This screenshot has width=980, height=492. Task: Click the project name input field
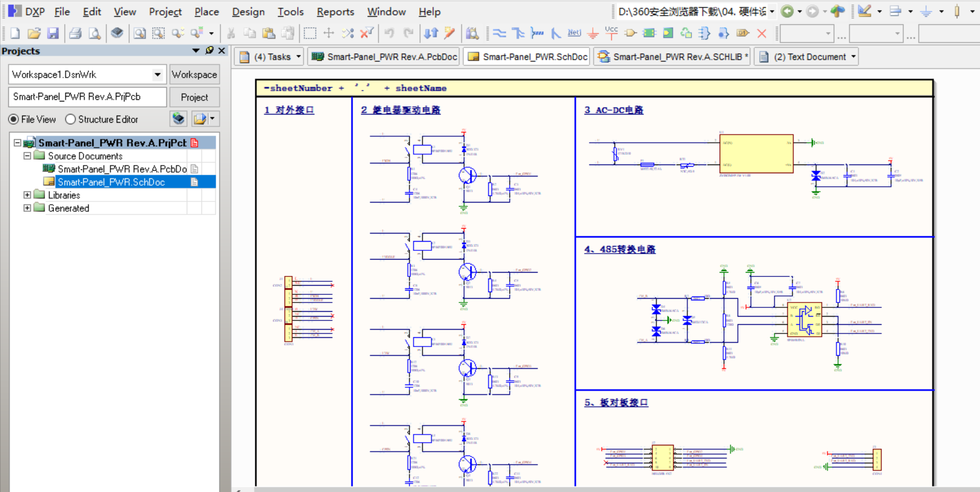click(87, 97)
